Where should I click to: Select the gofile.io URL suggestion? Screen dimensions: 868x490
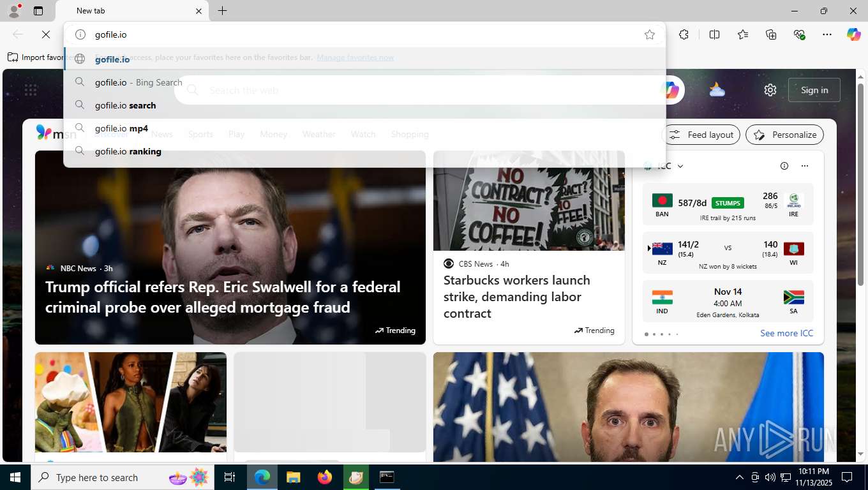point(364,59)
